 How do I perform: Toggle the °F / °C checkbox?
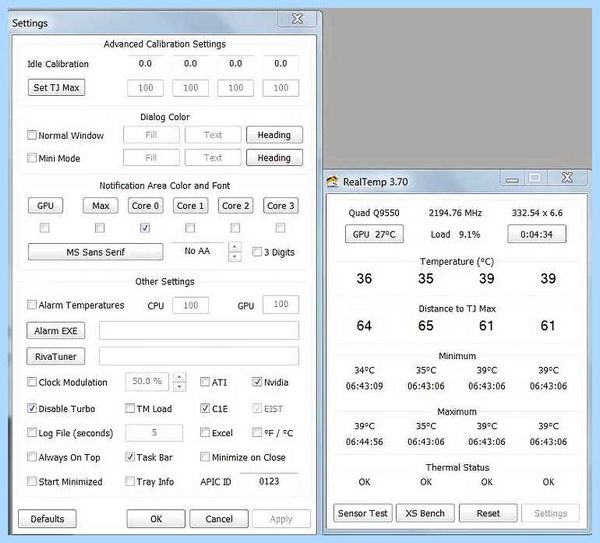257,432
